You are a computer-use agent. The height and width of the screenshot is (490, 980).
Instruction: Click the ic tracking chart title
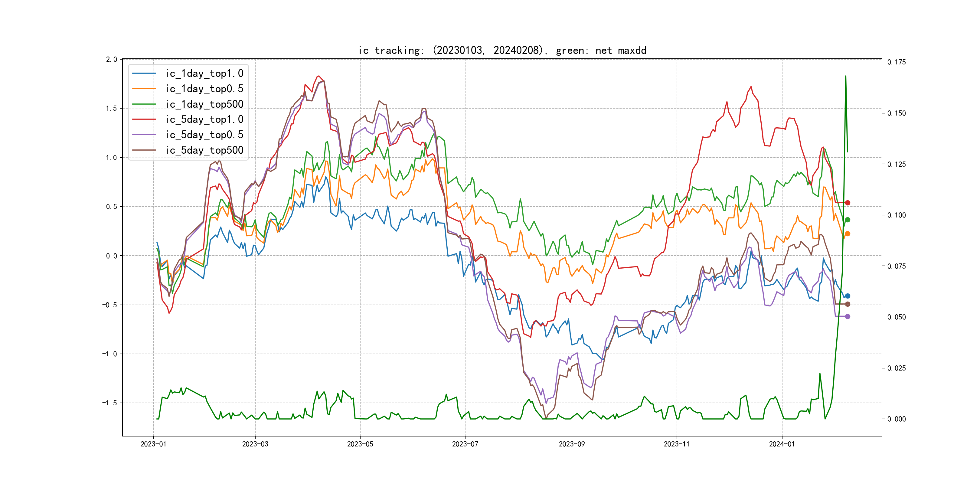coord(502,50)
